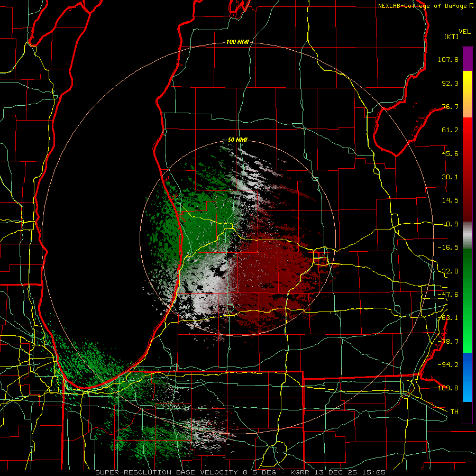Screen dimensions: 476x476
Task: Click the -78.7 value on velocity scale
Action: tap(448, 342)
